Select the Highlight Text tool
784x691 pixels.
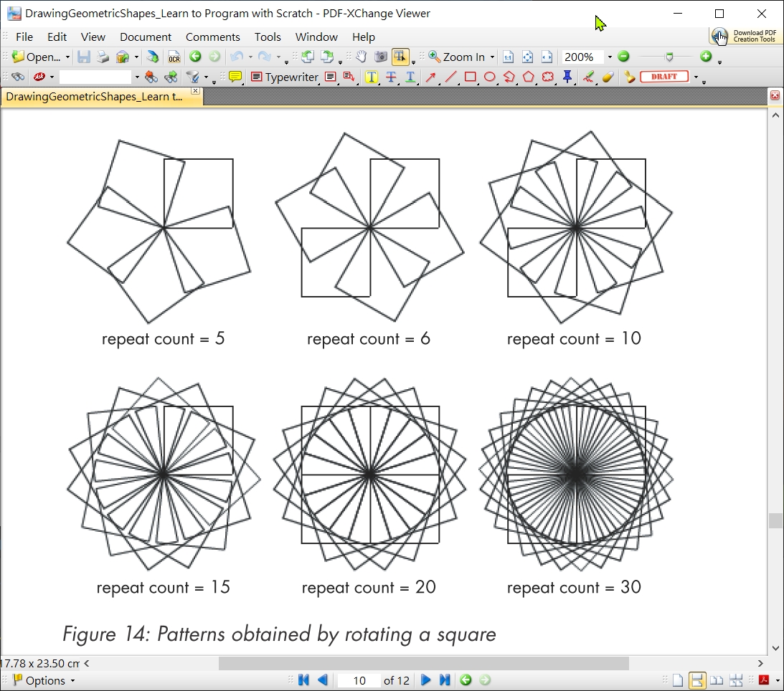click(x=371, y=77)
